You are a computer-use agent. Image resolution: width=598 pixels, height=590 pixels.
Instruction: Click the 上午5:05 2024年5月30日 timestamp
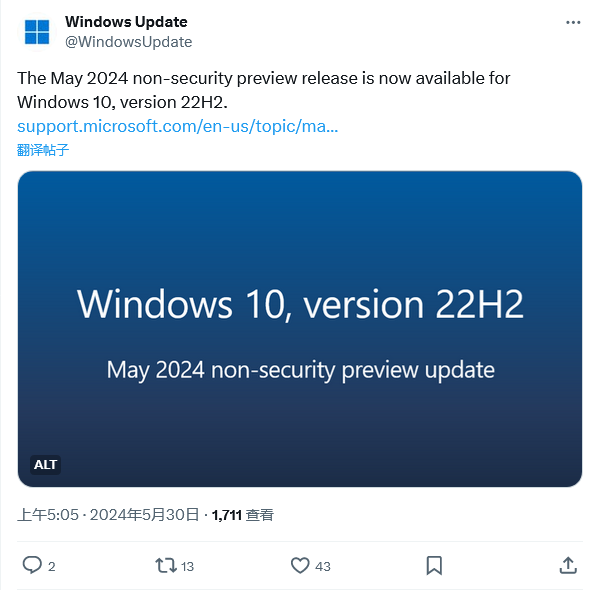(108, 515)
